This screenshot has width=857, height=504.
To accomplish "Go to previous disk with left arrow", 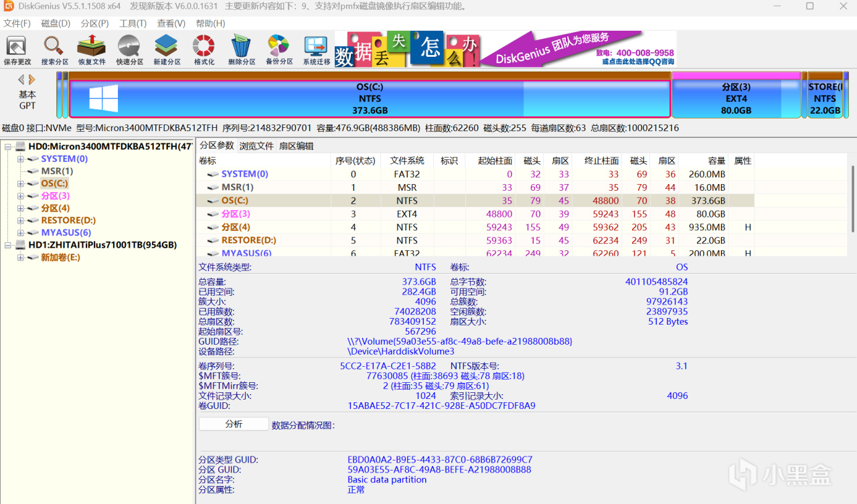I will click(x=21, y=79).
